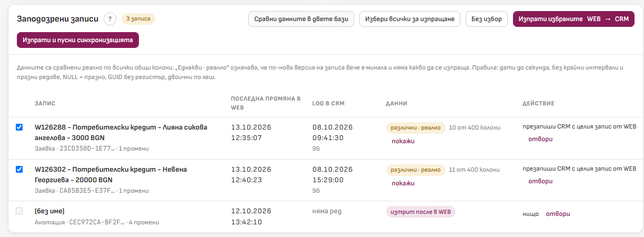Click WEB date '13.10.2026 12:35:07'
This screenshot has height=237, width=644.
pos(251,133)
